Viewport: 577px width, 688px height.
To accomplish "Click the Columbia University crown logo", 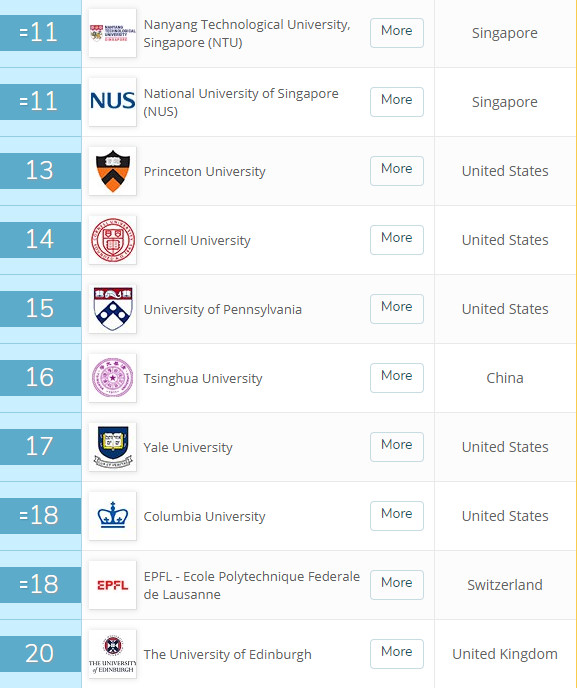I will 112,516.
